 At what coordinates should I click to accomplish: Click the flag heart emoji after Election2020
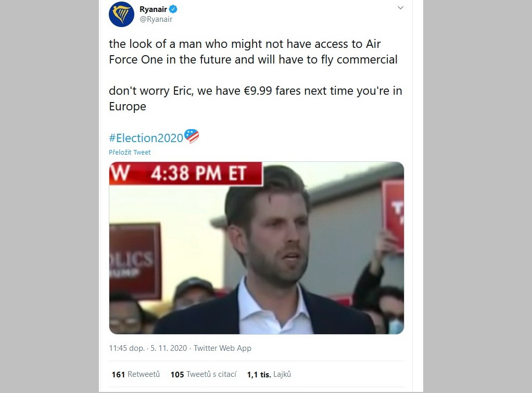pyautogui.click(x=192, y=136)
